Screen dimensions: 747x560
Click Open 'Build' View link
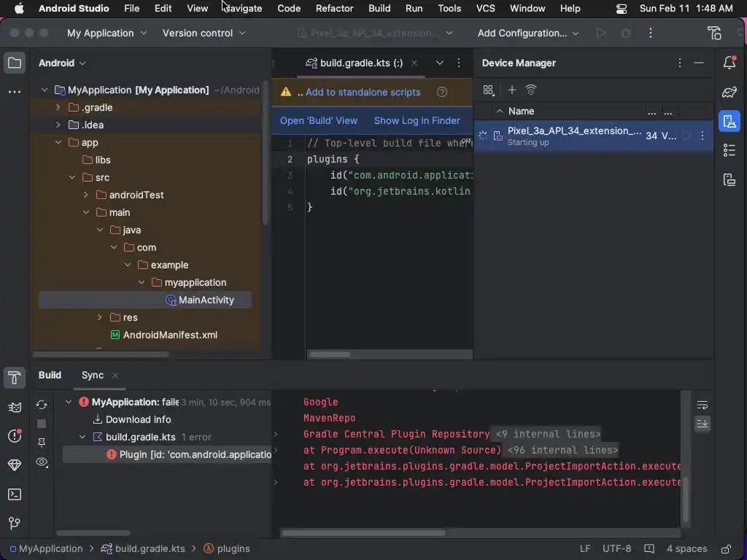click(x=319, y=121)
